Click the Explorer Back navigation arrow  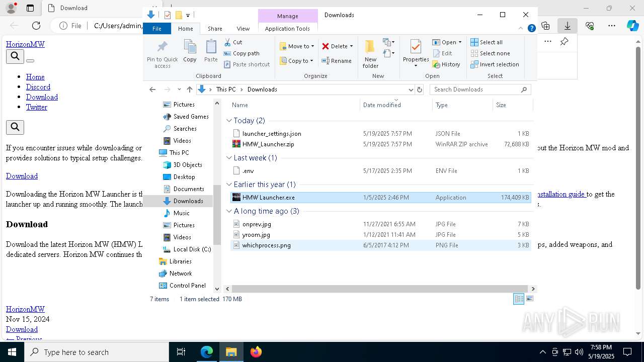coord(152,89)
